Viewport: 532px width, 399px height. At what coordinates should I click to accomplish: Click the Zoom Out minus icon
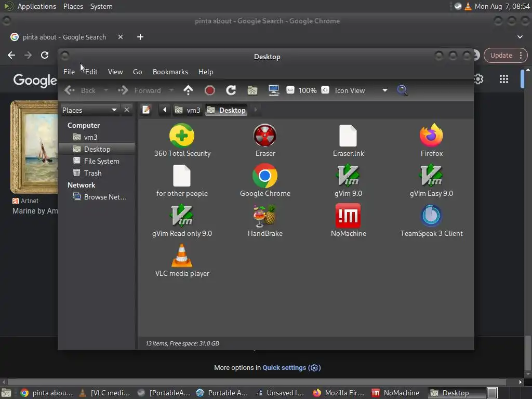point(290,90)
